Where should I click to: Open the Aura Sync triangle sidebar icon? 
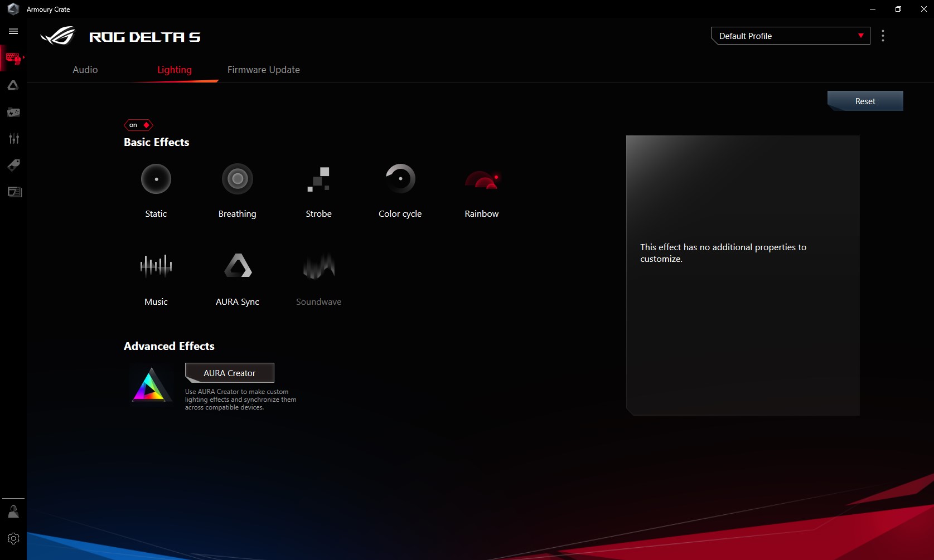coord(13,85)
